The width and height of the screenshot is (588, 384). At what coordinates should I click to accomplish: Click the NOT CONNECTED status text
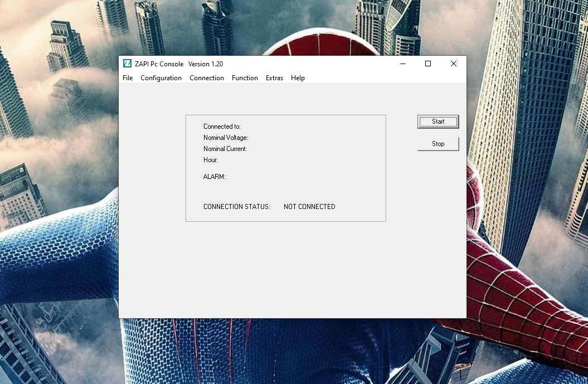pos(309,206)
